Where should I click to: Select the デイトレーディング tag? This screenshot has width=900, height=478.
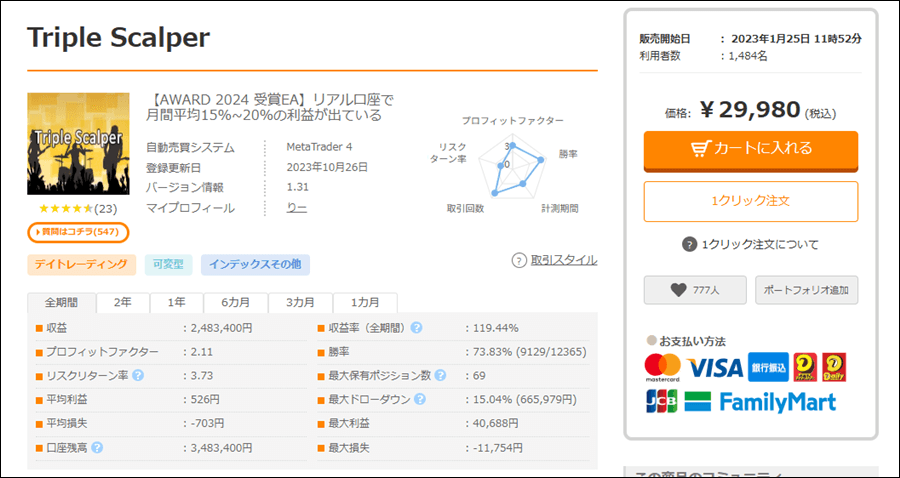tap(82, 265)
